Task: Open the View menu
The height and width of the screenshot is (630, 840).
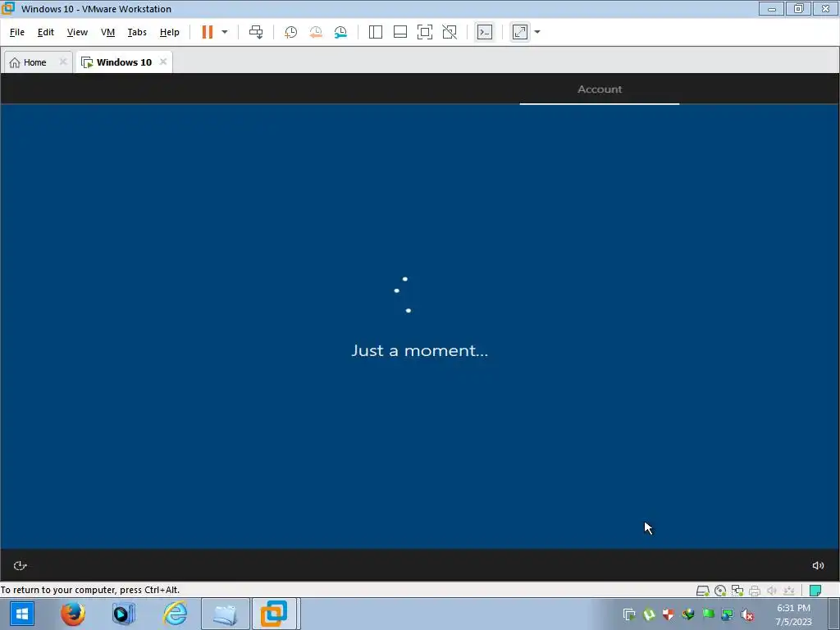Action: (77, 32)
